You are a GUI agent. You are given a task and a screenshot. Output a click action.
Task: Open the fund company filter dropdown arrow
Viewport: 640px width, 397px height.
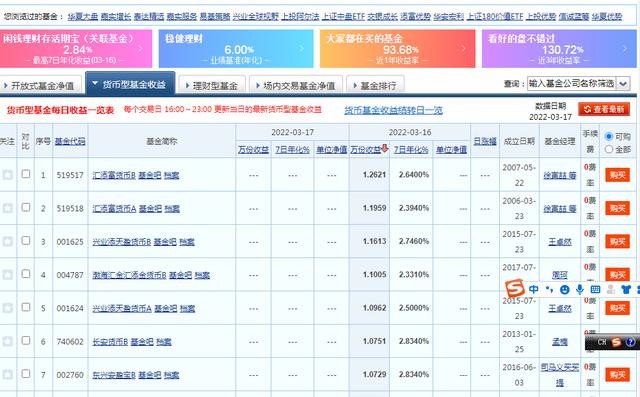click(623, 84)
